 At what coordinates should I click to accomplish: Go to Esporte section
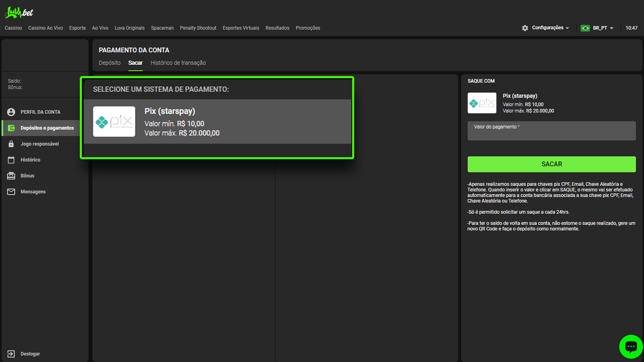point(77,28)
